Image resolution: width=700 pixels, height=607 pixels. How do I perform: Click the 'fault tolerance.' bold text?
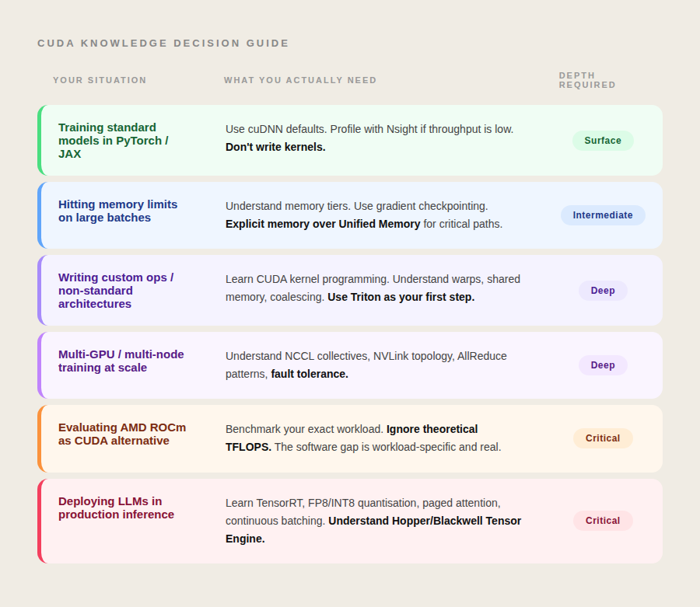(x=310, y=374)
